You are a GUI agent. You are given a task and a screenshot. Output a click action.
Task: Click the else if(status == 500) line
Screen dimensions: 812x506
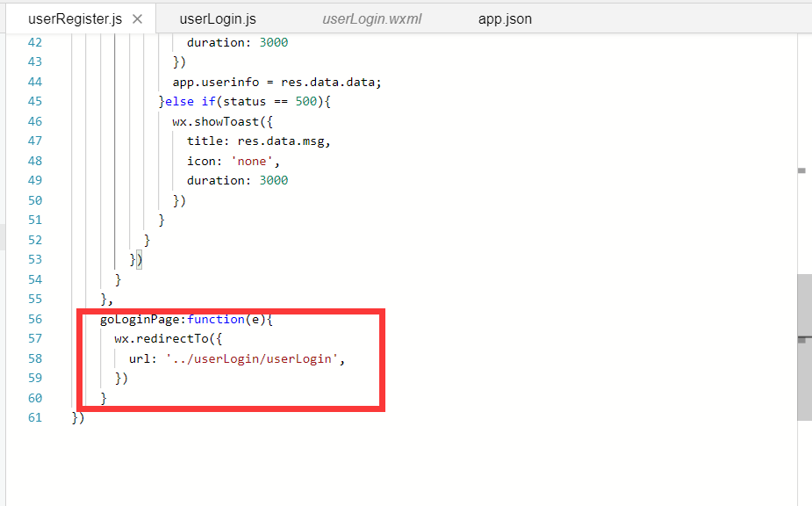click(x=245, y=102)
